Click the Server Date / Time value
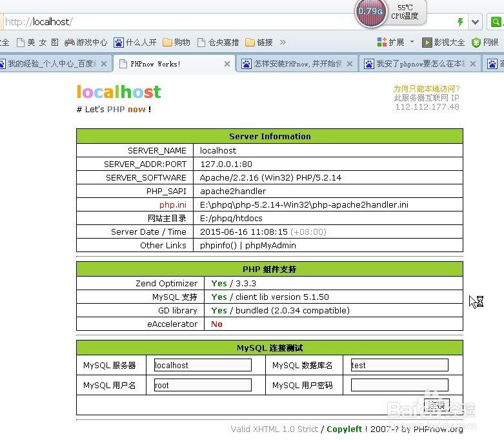 (263, 232)
